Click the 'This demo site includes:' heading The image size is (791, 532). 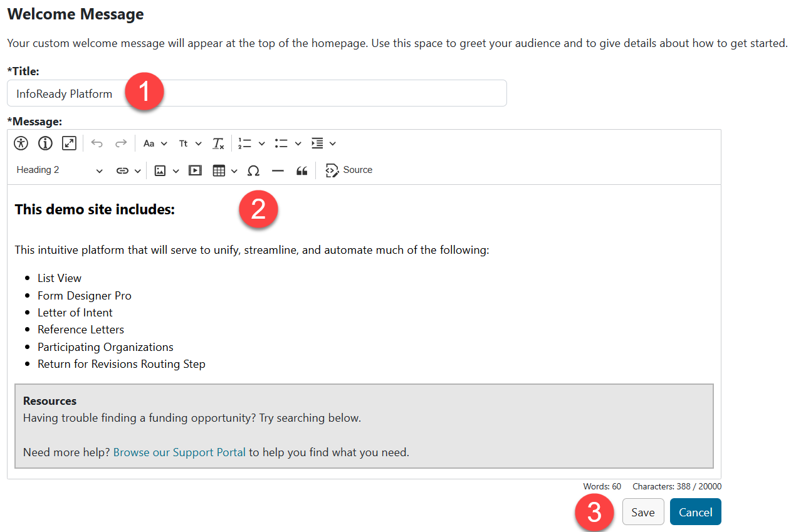(x=95, y=209)
